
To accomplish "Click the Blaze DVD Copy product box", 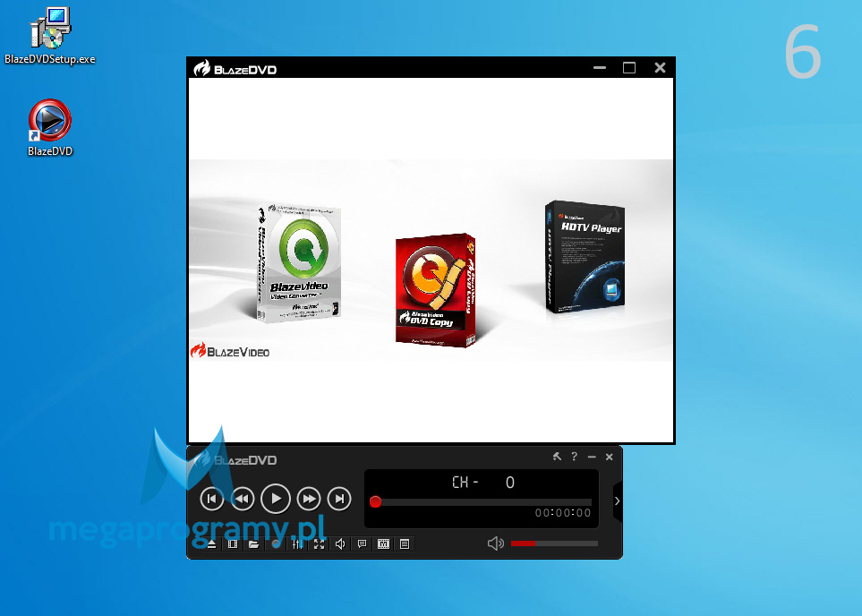I will pyautogui.click(x=435, y=290).
